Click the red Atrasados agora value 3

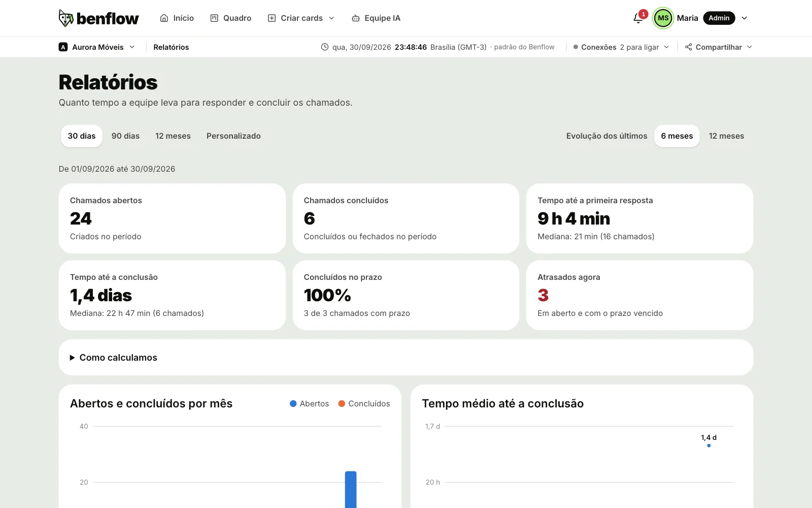pos(543,295)
